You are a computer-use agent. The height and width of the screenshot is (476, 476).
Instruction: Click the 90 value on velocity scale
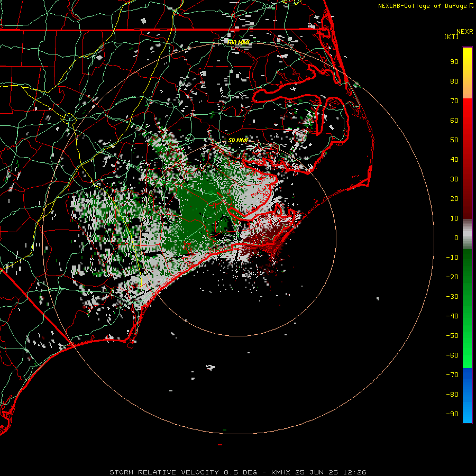[454, 62]
